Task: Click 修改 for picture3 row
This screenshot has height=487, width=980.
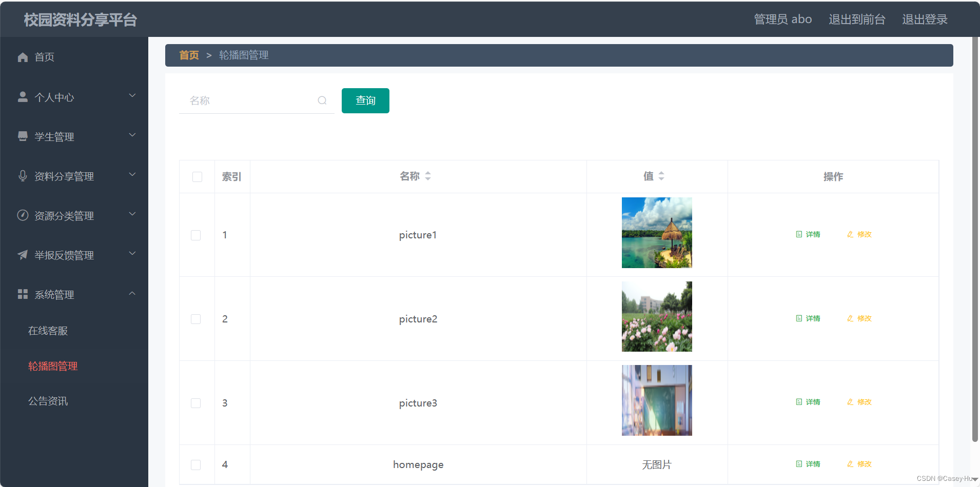Action: (x=859, y=402)
